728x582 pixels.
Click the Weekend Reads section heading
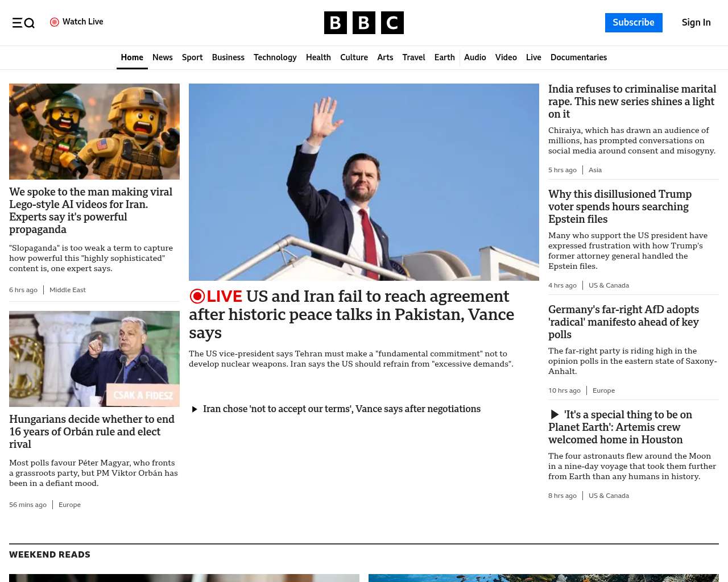(49, 555)
